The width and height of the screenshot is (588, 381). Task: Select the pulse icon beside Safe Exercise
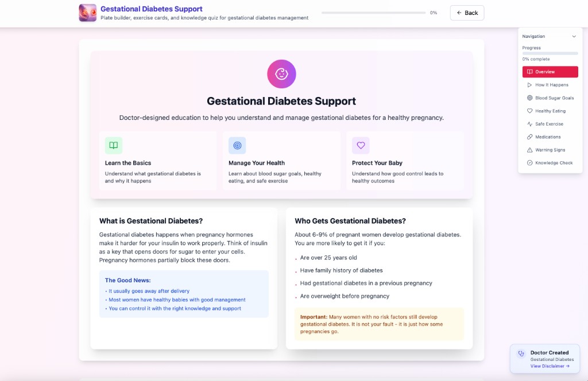531,124
